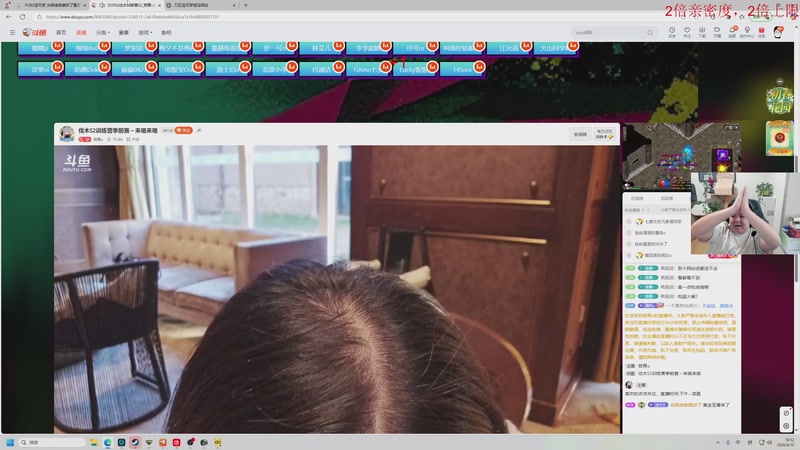Show hidden system tray icons chevron

point(718,442)
